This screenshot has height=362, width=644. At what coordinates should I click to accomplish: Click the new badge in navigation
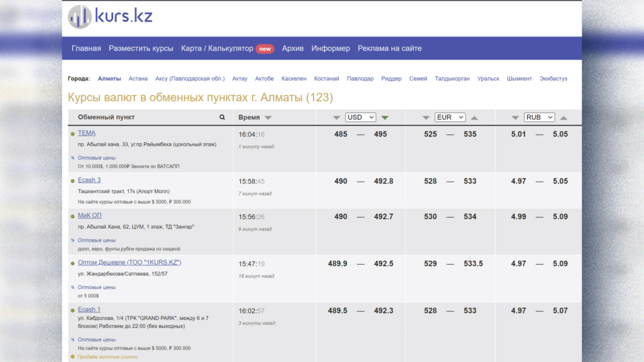point(265,49)
